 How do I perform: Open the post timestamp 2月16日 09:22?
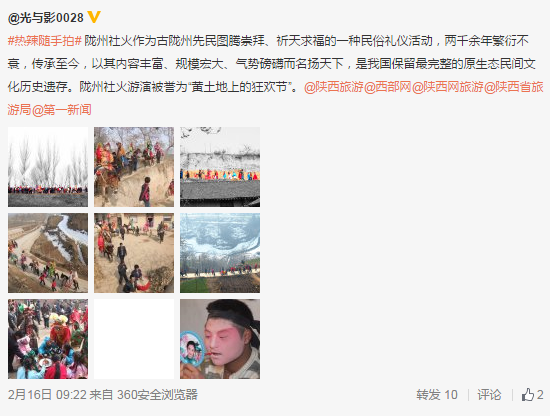47,395
